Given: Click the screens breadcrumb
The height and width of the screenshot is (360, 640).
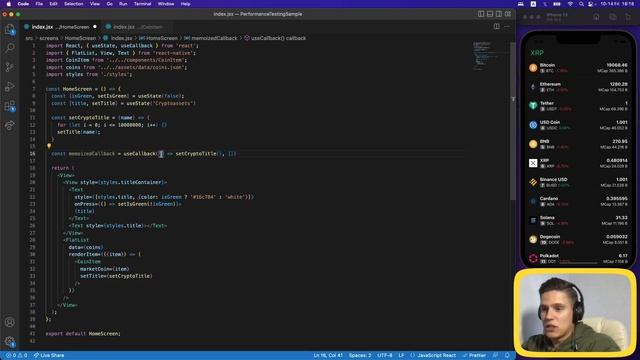Looking at the screenshot, I should tap(49, 38).
